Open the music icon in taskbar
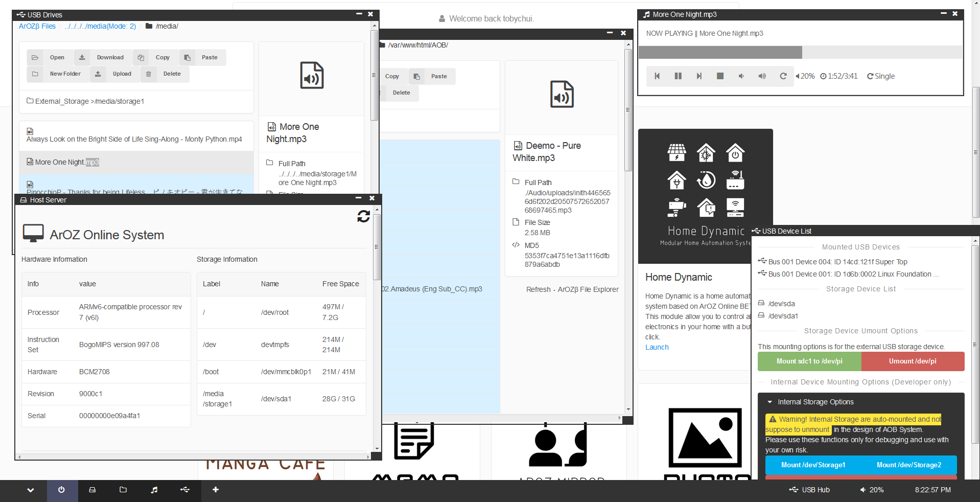Viewport: 980px width, 502px height. coord(154,490)
